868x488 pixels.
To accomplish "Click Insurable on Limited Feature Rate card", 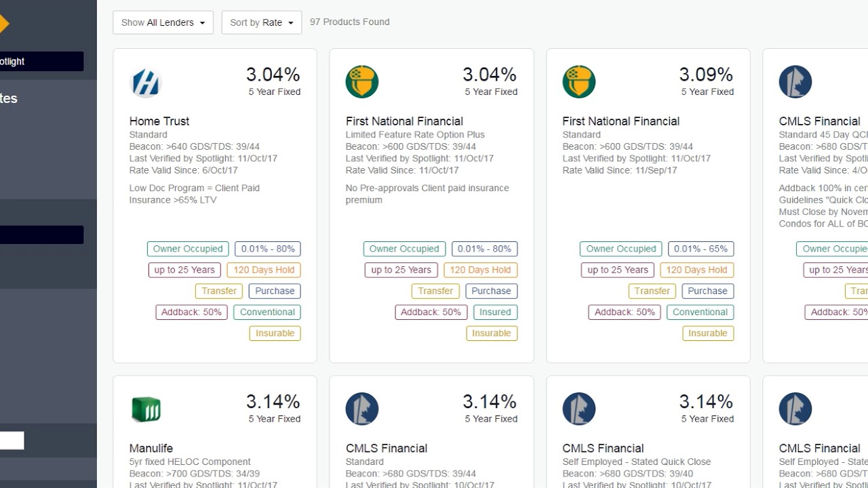I will [492, 333].
